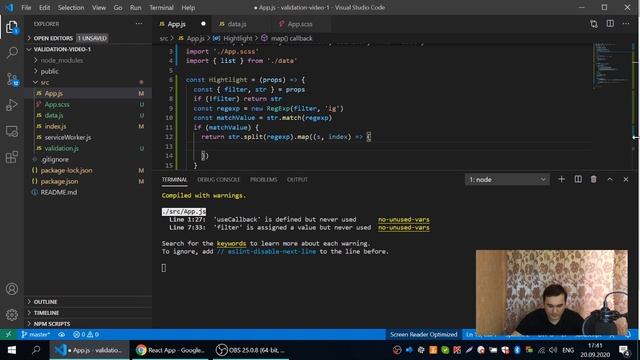Screen dimensions: 640x360
Task: Split the terminal panel
Action: click(x=578, y=179)
